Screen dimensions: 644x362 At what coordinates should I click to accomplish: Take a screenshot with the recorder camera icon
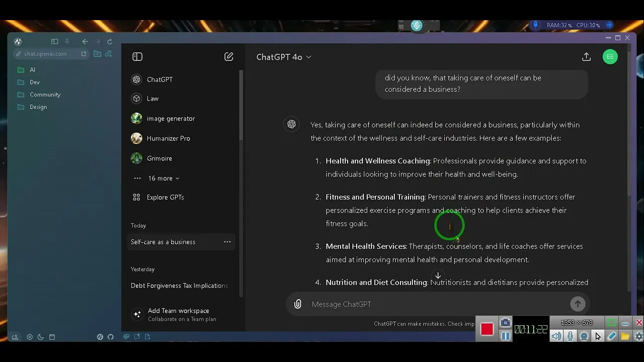coord(506,323)
